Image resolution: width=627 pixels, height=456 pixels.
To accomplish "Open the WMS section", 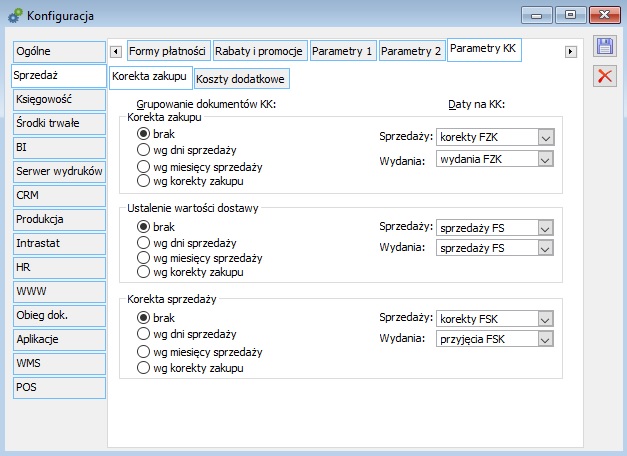I will point(59,364).
